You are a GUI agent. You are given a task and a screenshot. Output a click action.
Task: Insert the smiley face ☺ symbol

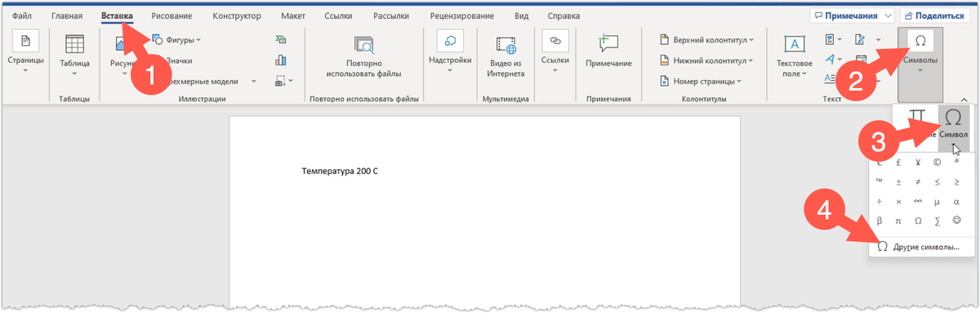pyautogui.click(x=956, y=221)
